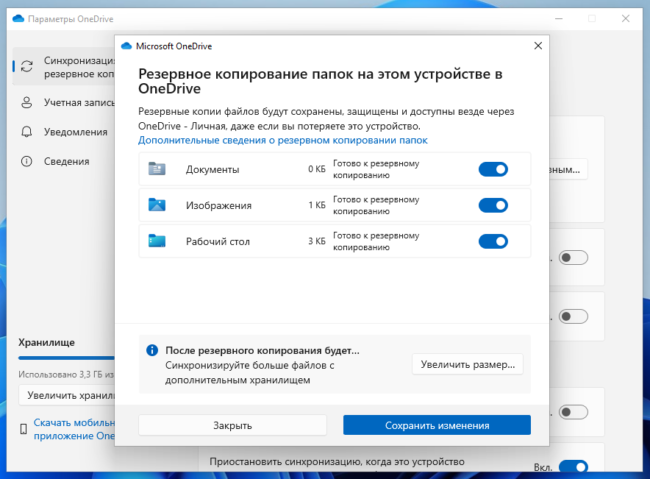Click the 3 КБ size for Рабочий стол
Viewport: 650px width, 479px height.
(317, 241)
